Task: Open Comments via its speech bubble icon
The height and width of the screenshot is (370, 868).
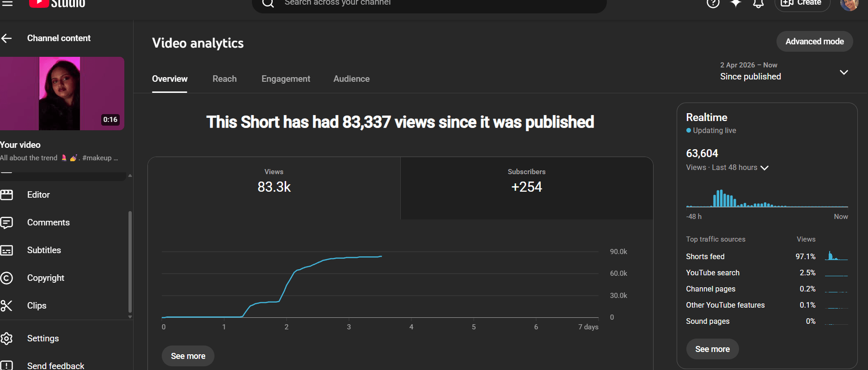Action: (x=6, y=223)
